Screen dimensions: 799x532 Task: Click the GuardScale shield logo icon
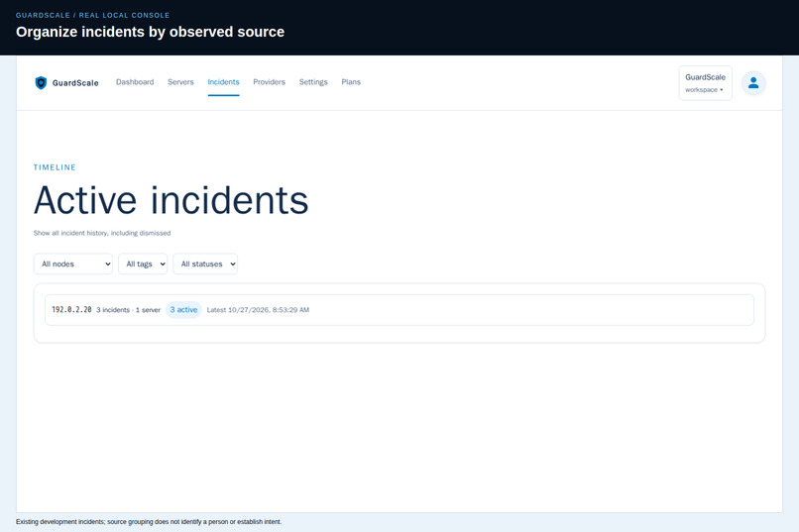[x=41, y=82]
